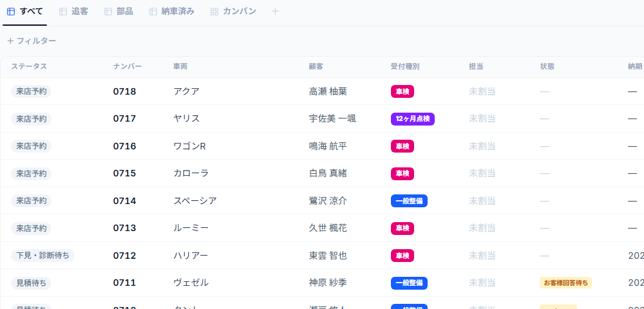Open record number 0713

(124, 228)
